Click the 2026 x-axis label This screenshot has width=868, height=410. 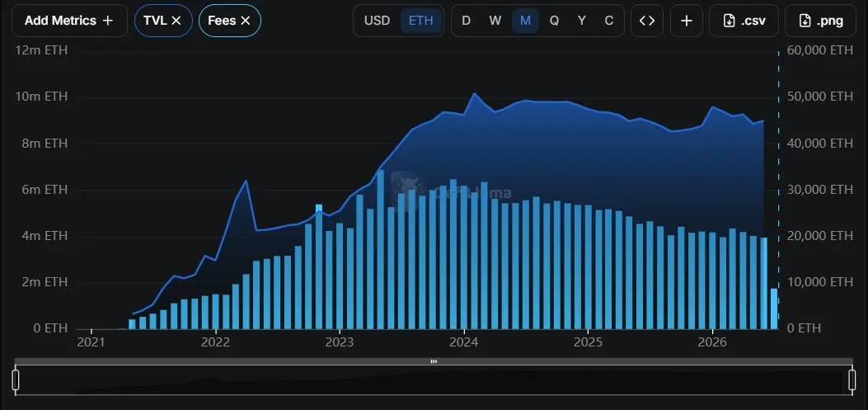[712, 342]
